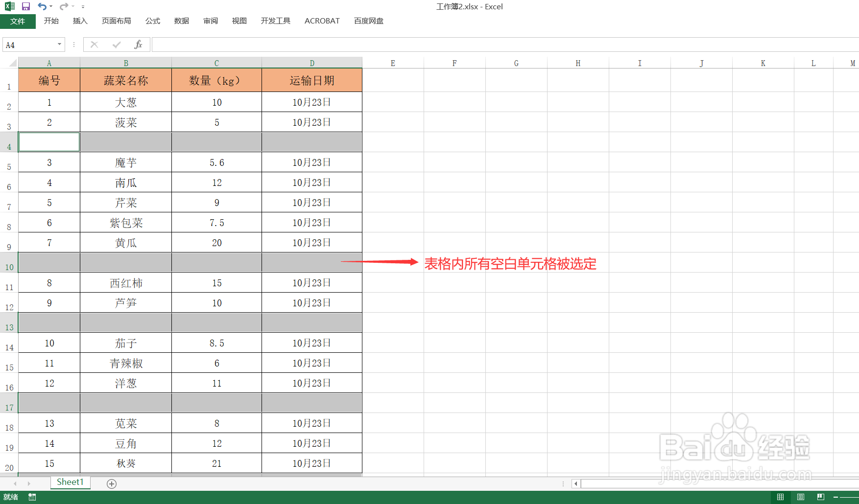Switch to the 开发工具 ribbon tab
This screenshot has width=859, height=504.
tap(275, 21)
